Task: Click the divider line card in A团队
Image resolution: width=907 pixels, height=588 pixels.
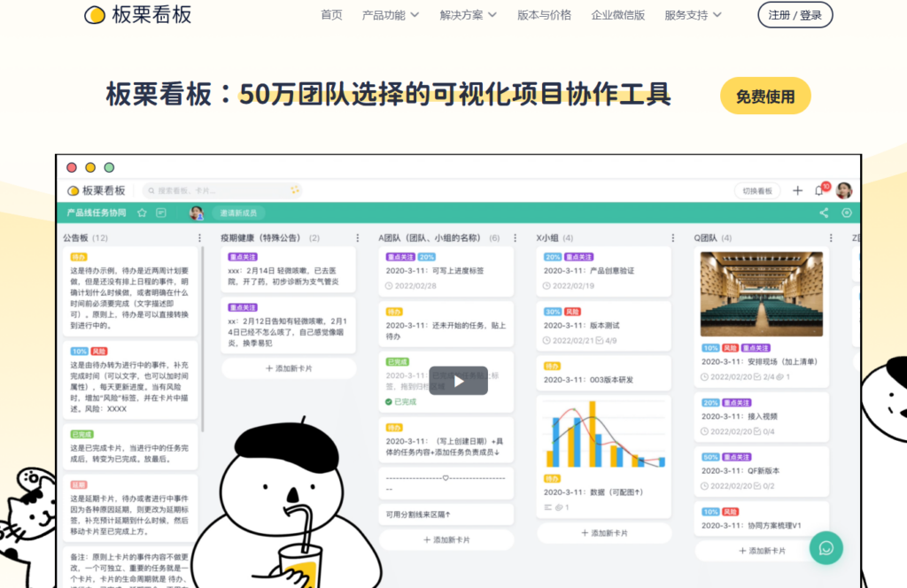Action: click(x=446, y=483)
